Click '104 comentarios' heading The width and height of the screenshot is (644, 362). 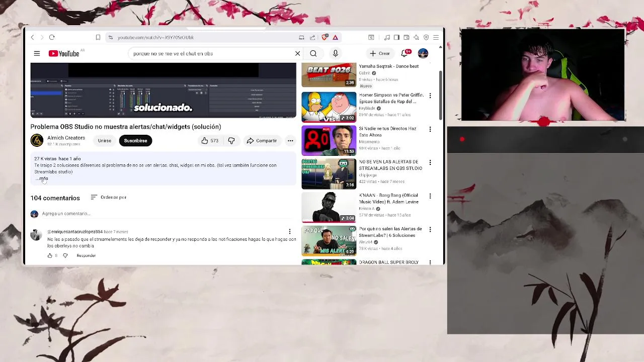coord(55,198)
